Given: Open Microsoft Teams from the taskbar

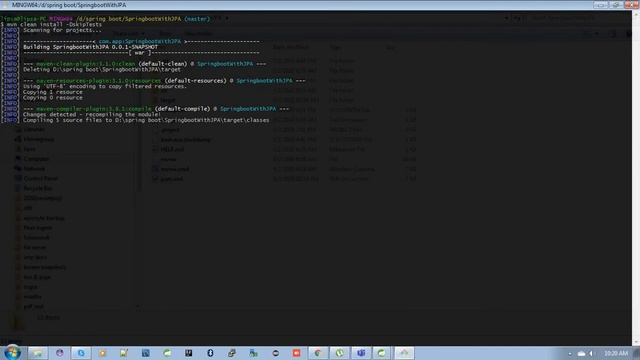Looking at the screenshot, I should 361,353.
